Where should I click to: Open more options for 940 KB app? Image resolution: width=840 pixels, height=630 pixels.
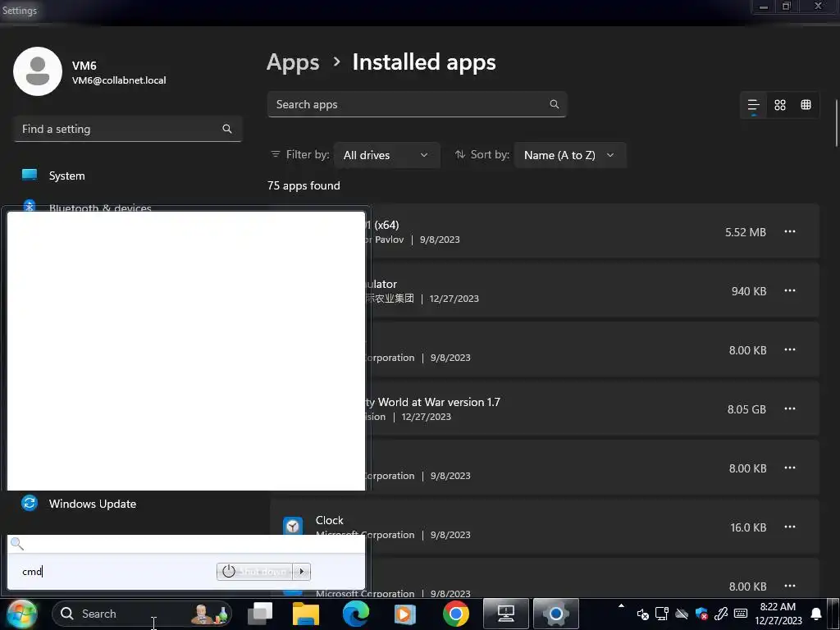(x=790, y=291)
